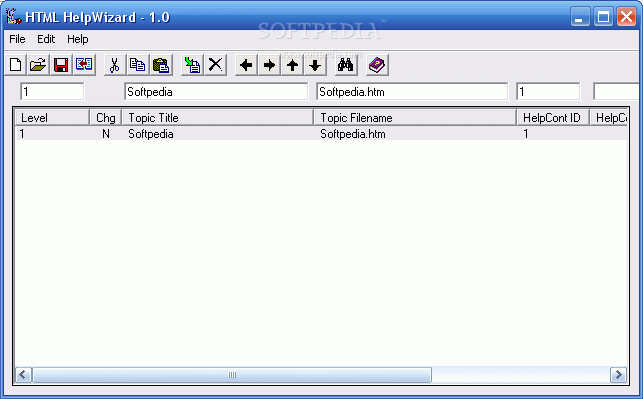The height and width of the screenshot is (399, 643).
Task: Click the left arrow toolbar button
Action: [x=246, y=65]
